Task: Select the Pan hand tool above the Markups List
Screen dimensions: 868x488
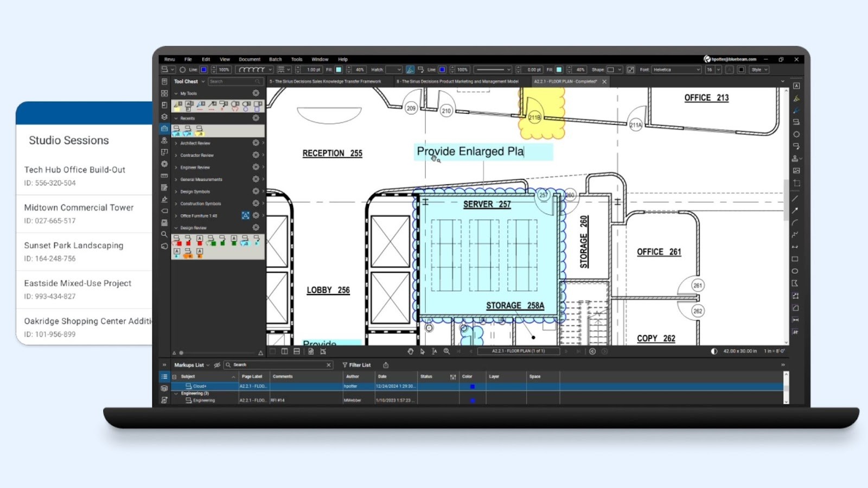Action: [411, 351]
